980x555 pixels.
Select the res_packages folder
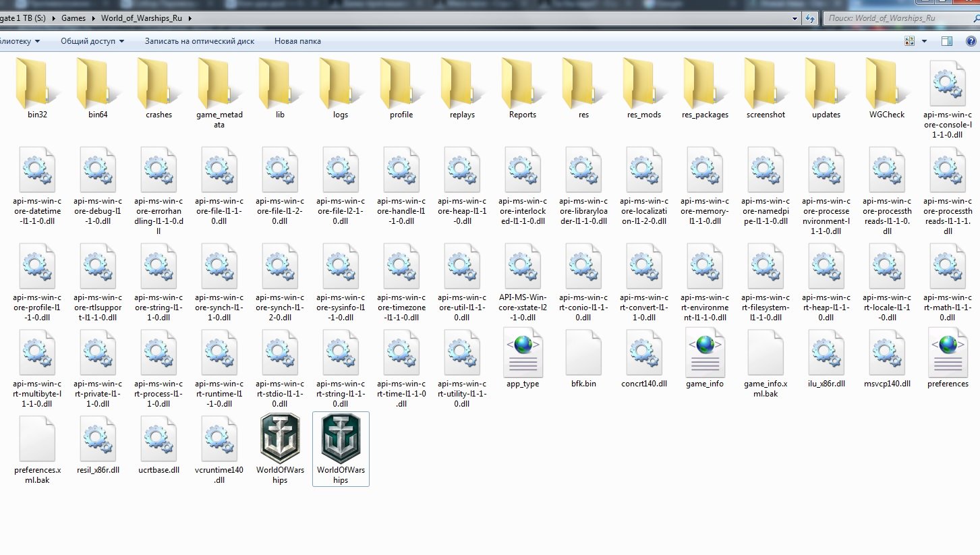(x=705, y=90)
